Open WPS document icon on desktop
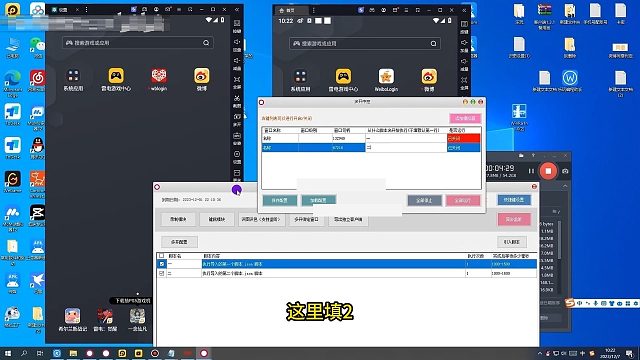Viewport: 640px width, 360px height. [570, 78]
